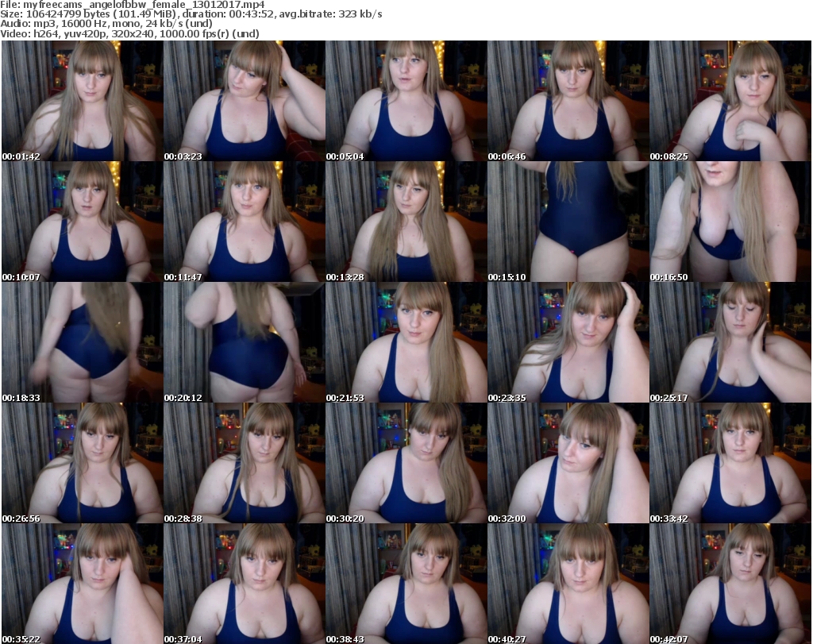Image resolution: width=813 pixels, height=644 pixels.
Task: Select the frame at 00:40:27
Action: point(568,584)
